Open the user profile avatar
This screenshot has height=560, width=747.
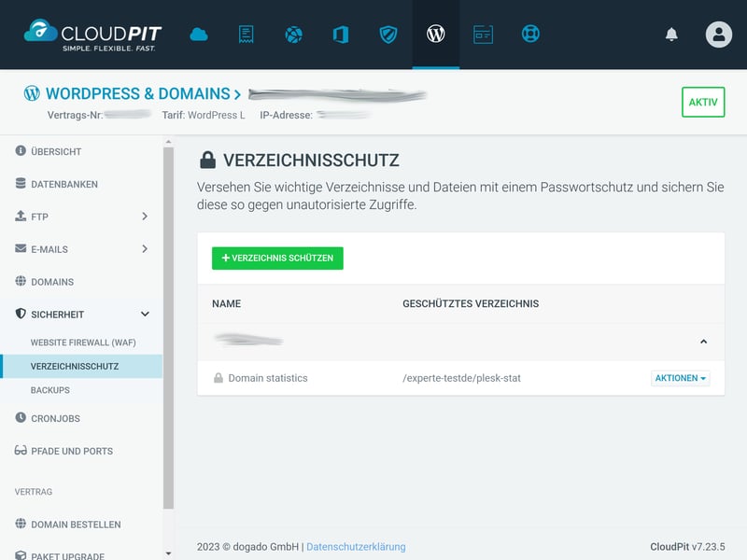718,35
